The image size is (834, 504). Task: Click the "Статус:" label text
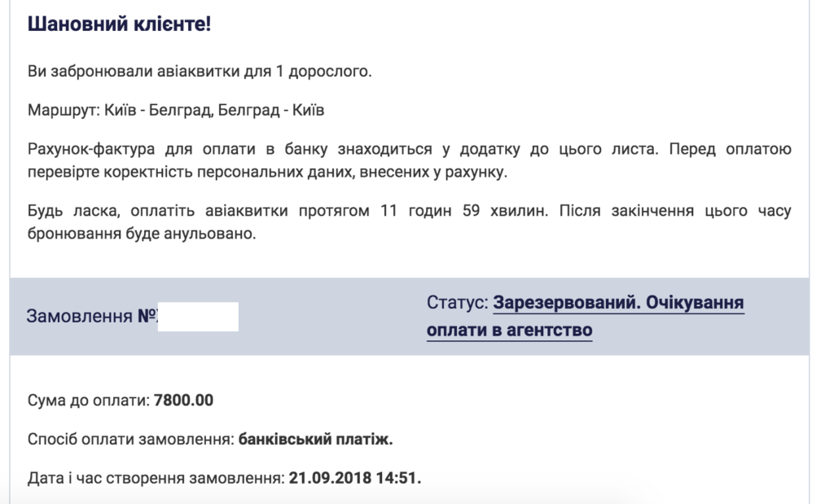coord(457,303)
